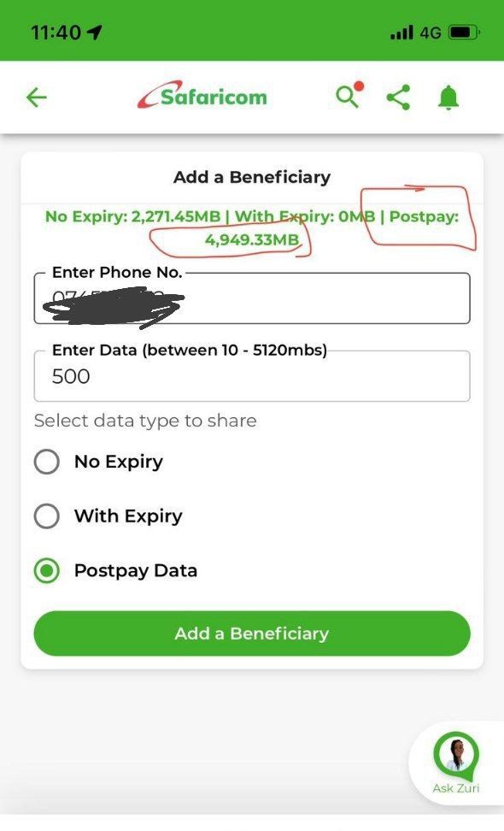The image size is (504, 831).
Task: Tap the share icon in header
Action: (x=398, y=97)
